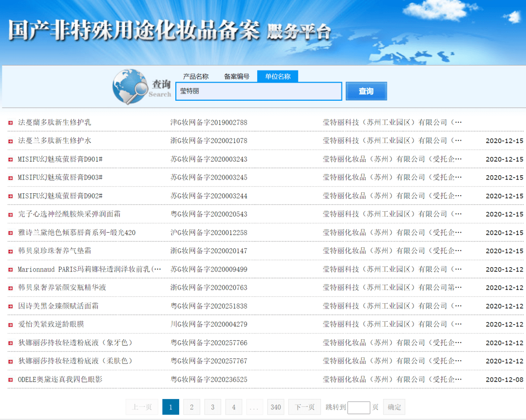Open the 法蔓兰多肽新生修护水 product record
The height and width of the screenshot is (420, 526).
[x=55, y=141]
